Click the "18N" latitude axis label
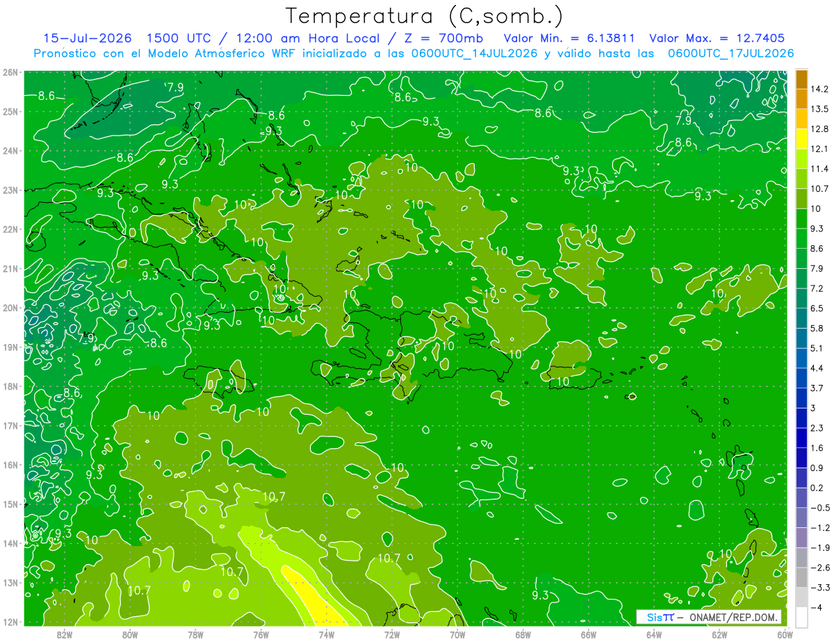This screenshot has width=834, height=644. (x=10, y=386)
